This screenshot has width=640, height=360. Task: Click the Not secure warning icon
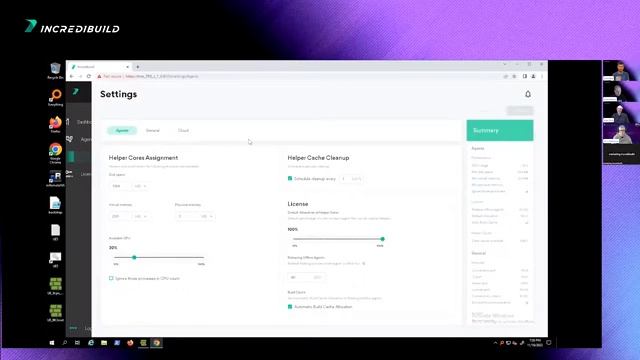(x=99, y=76)
